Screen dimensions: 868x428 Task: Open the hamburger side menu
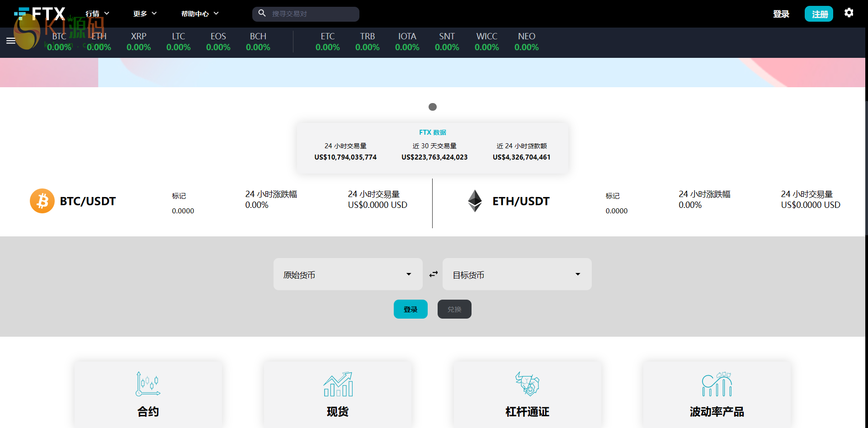click(11, 41)
